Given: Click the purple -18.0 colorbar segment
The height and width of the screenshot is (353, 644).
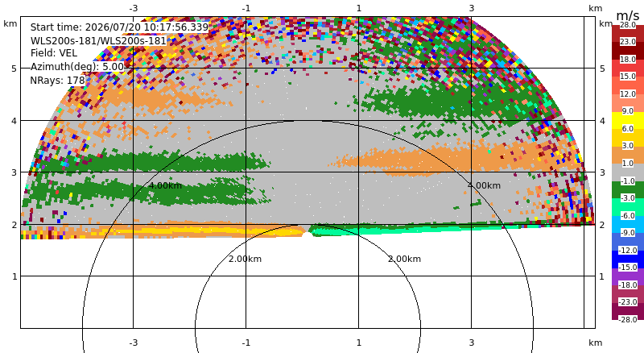Looking at the screenshot, I should pos(628,276).
